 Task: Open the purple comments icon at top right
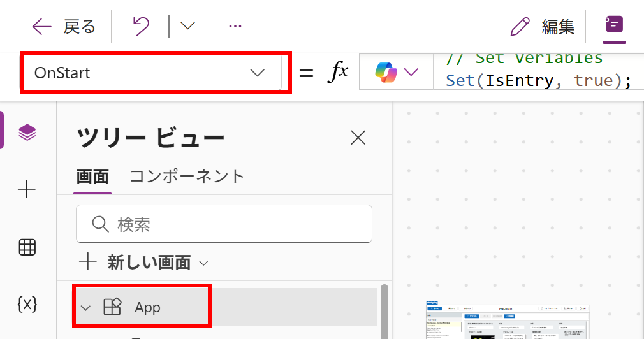(614, 25)
